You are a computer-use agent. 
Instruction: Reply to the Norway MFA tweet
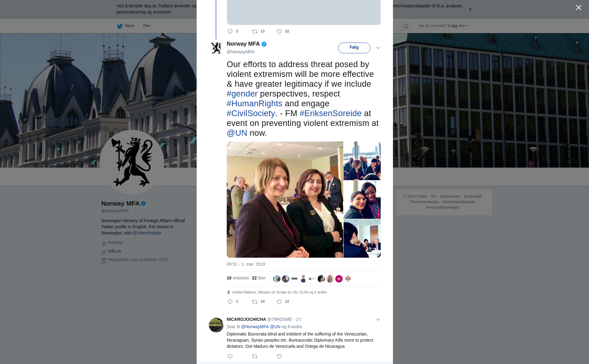click(230, 302)
